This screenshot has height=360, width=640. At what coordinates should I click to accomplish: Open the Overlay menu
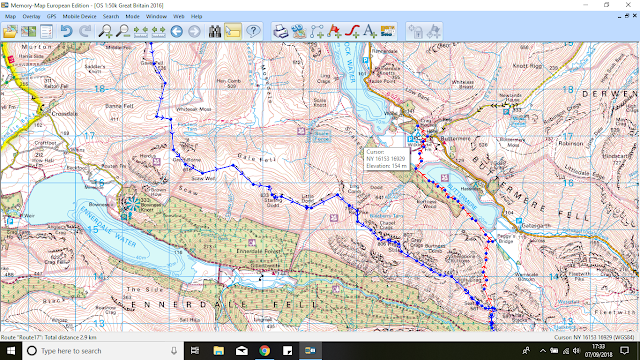pyautogui.click(x=31, y=16)
